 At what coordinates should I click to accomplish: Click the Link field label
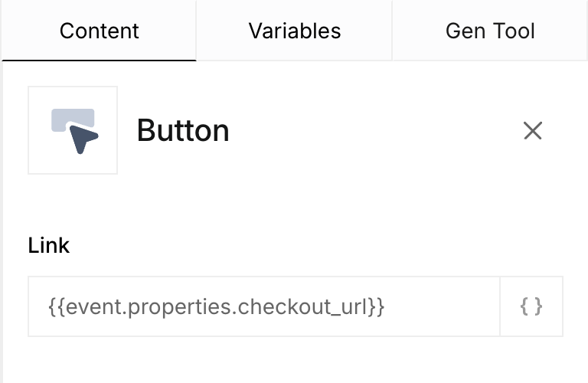49,246
